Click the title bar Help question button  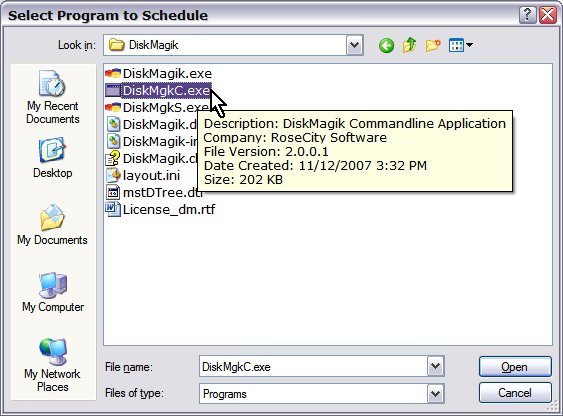point(527,15)
